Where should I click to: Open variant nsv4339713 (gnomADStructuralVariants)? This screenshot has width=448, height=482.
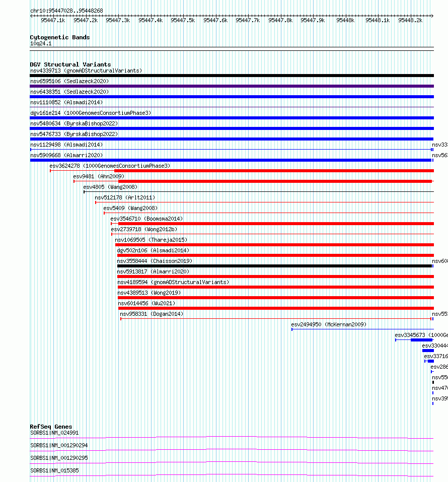86,71
